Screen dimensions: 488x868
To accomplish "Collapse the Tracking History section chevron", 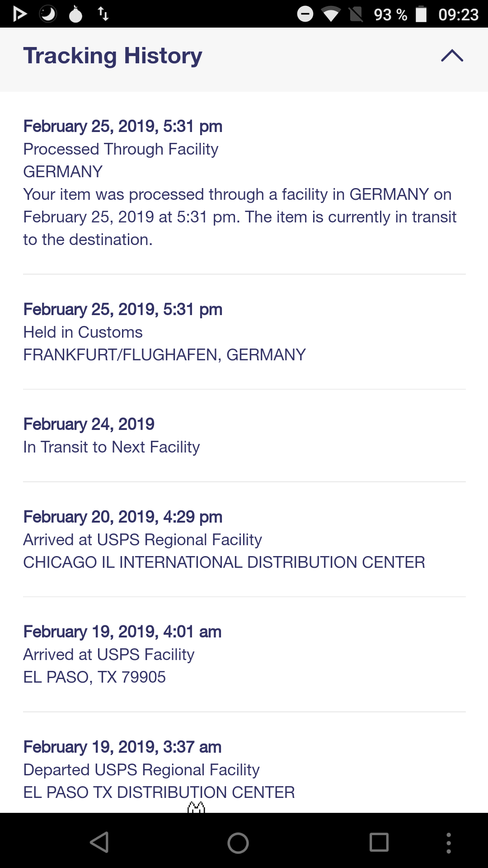I will (x=452, y=56).
